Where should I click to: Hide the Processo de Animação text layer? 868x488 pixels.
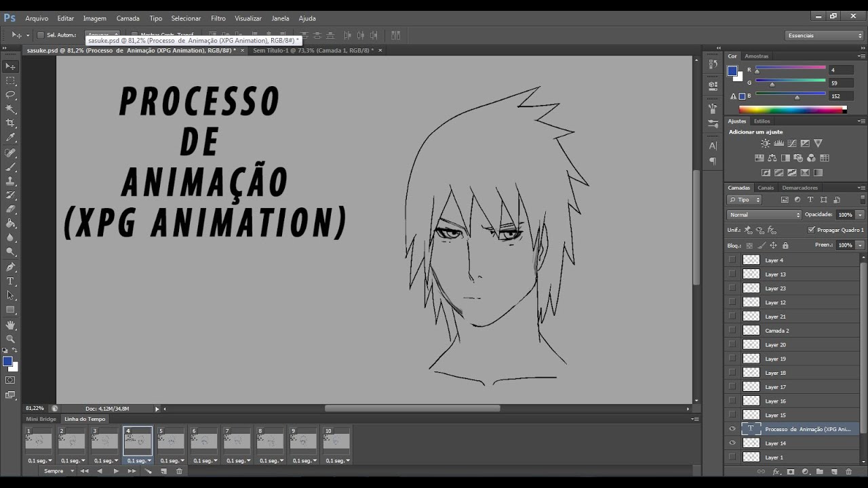pos(732,428)
